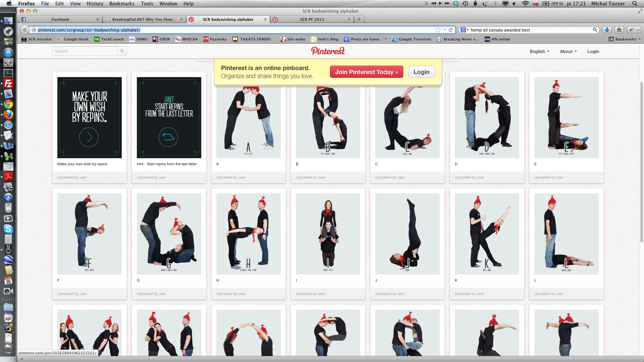This screenshot has height=362, width=644.
Task: Click the URL address bar
Action: (235, 30)
